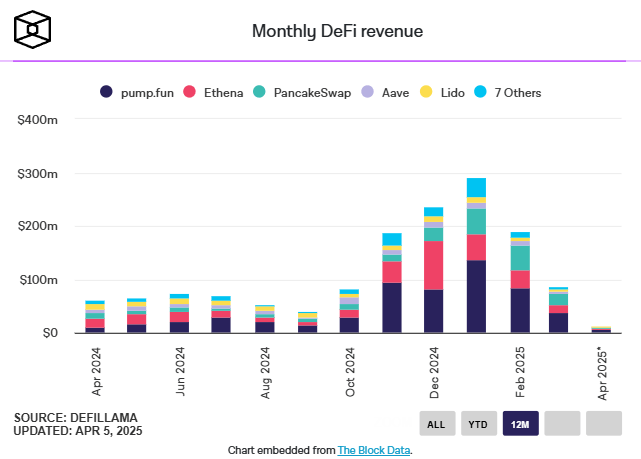
Task: Click the Aug 2024 axis label
Action: tap(265, 373)
